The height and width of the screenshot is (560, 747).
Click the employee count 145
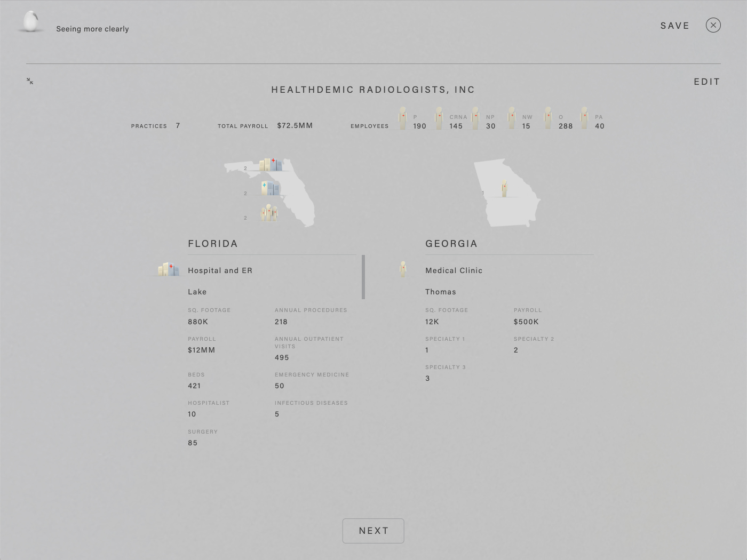click(456, 126)
